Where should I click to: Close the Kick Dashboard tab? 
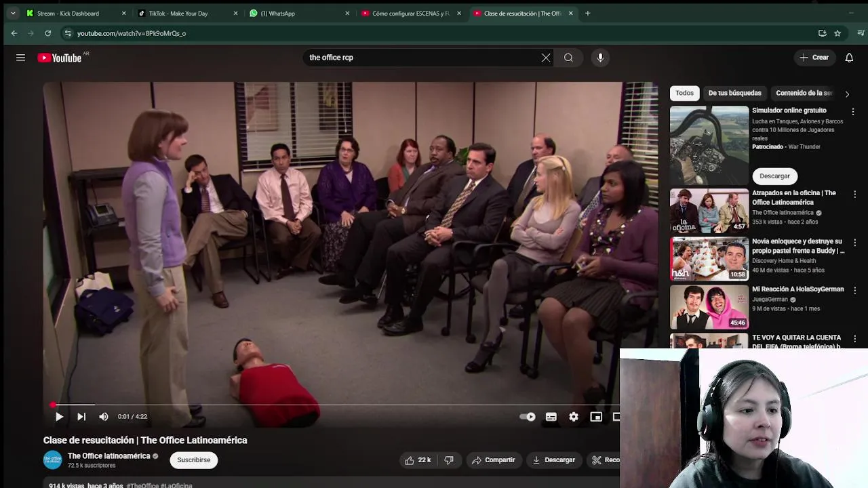(x=123, y=14)
